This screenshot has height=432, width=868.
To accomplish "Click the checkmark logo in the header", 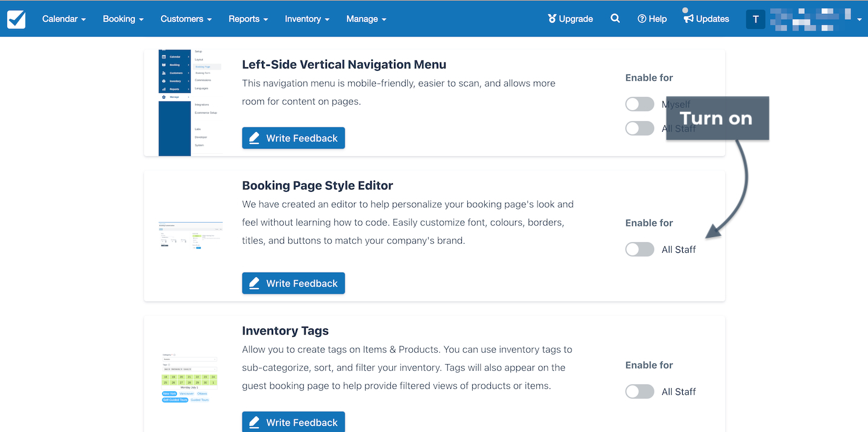I will point(16,19).
